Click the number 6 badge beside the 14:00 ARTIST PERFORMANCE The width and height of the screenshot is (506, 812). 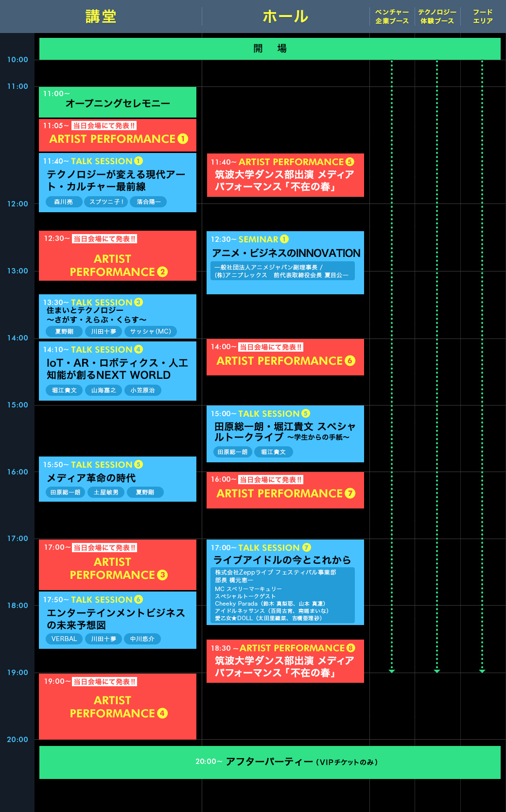coord(350,361)
